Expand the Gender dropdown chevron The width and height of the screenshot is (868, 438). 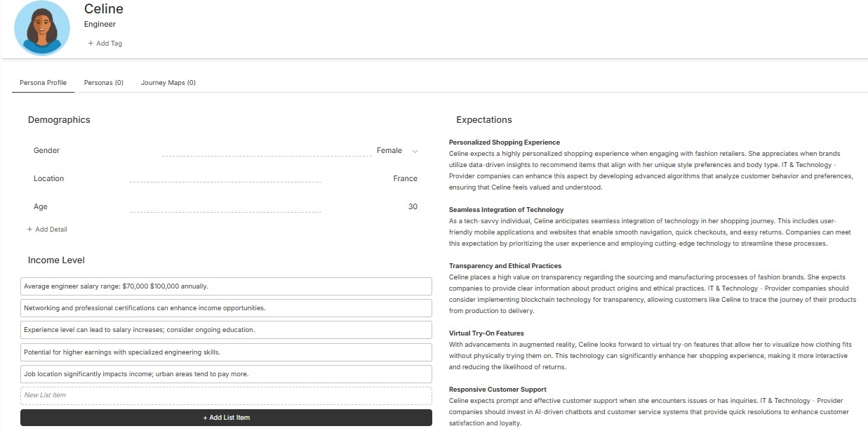[x=415, y=151]
